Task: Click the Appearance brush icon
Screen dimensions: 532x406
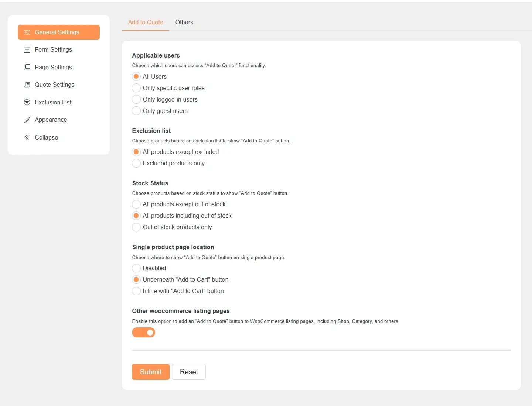Action: tap(27, 120)
